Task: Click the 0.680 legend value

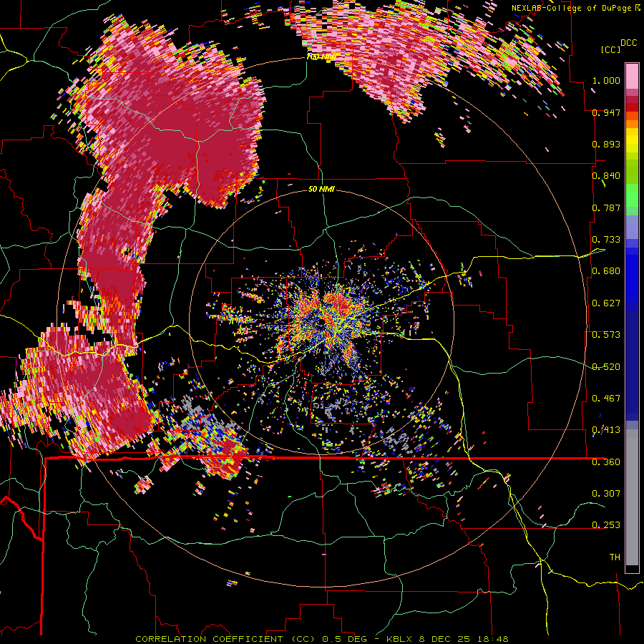Action: (606, 271)
